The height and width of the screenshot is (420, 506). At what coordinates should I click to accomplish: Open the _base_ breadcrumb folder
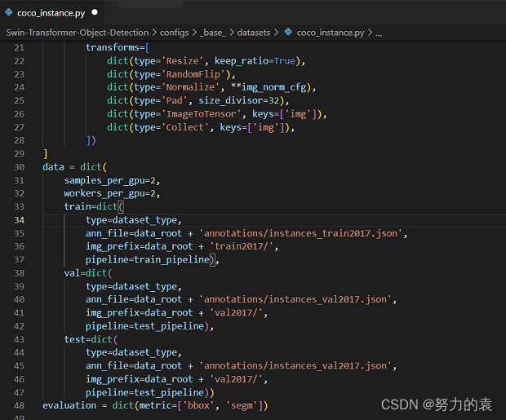pos(213,33)
